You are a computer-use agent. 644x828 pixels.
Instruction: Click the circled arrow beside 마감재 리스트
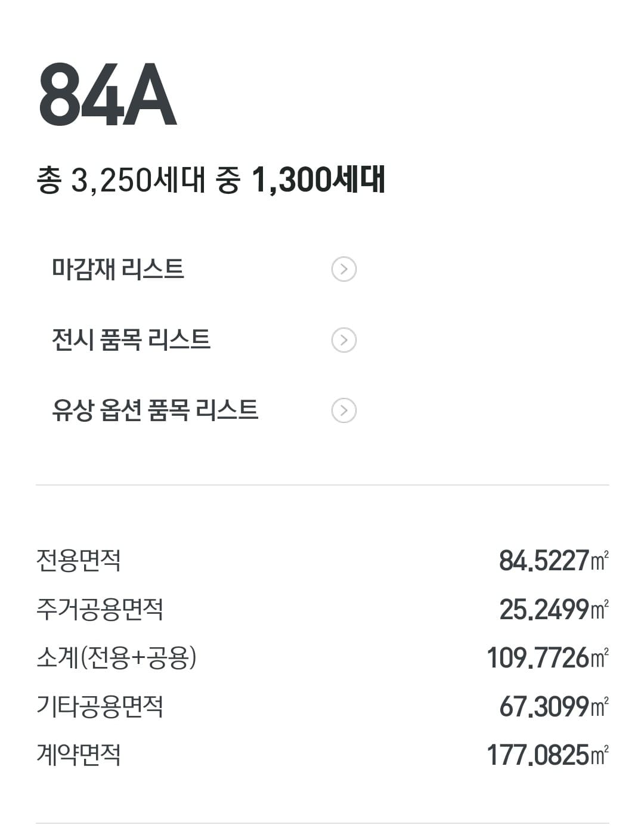click(x=343, y=269)
